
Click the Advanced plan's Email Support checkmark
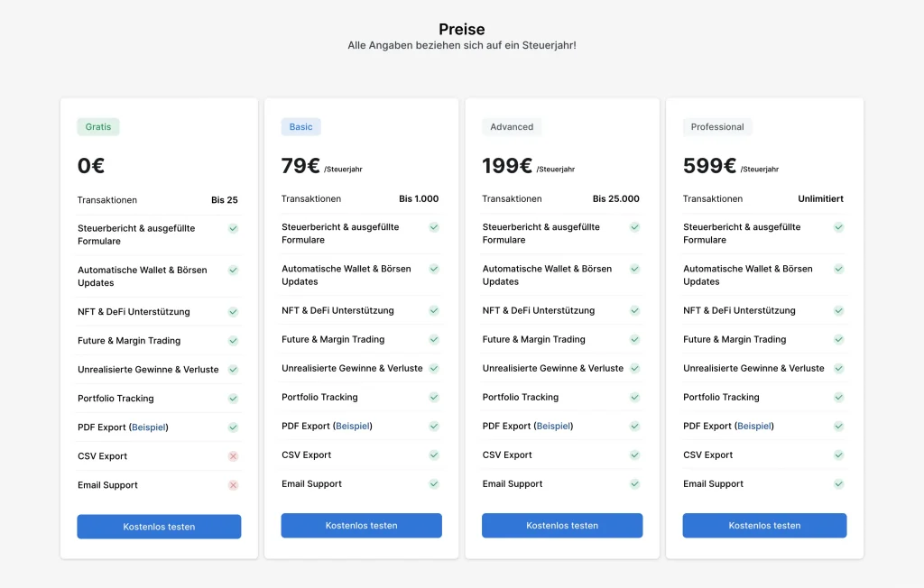[634, 483]
